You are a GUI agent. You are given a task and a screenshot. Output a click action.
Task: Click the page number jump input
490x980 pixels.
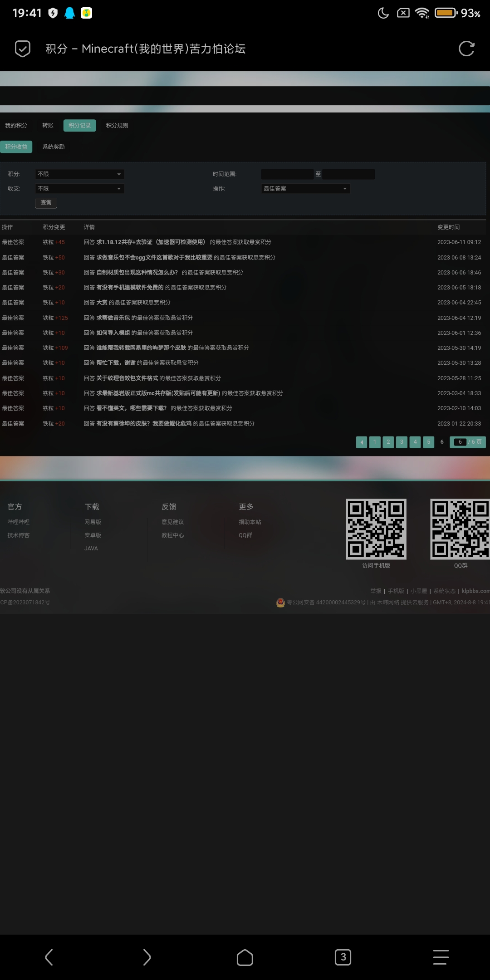pos(460,442)
